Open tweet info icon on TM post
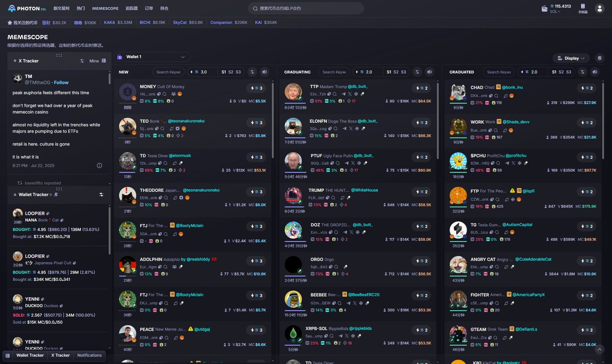This screenshot has height=364, width=612. (100, 166)
